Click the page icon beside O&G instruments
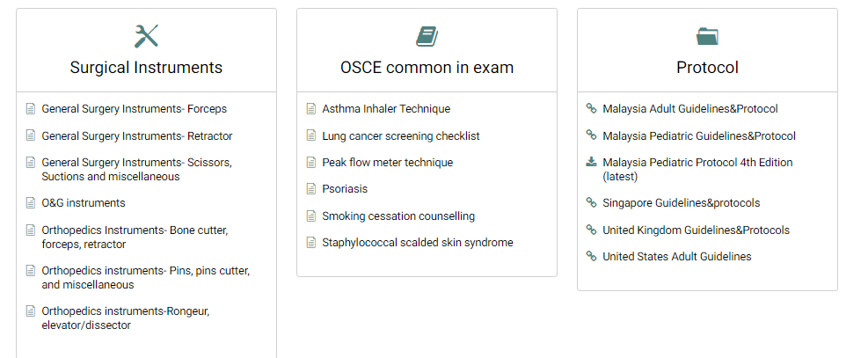868x358 pixels. (31, 203)
